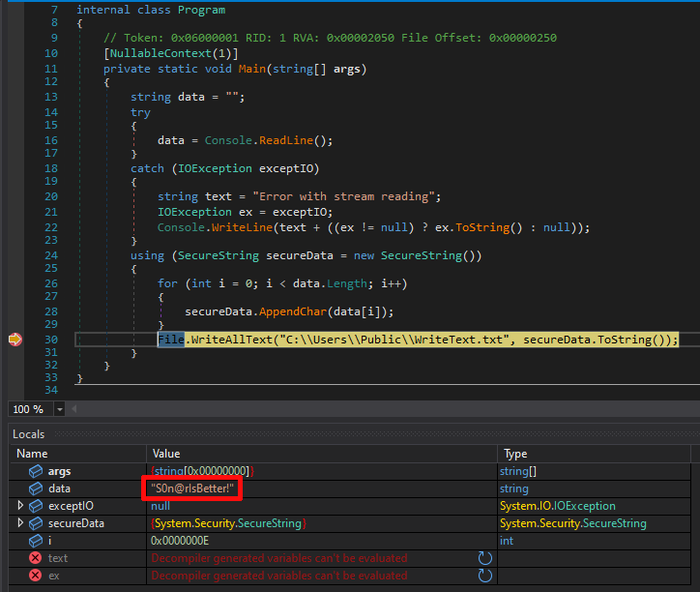Click the args variable icon in Locals
Viewport: 700px width, 592px height.
click(36, 471)
